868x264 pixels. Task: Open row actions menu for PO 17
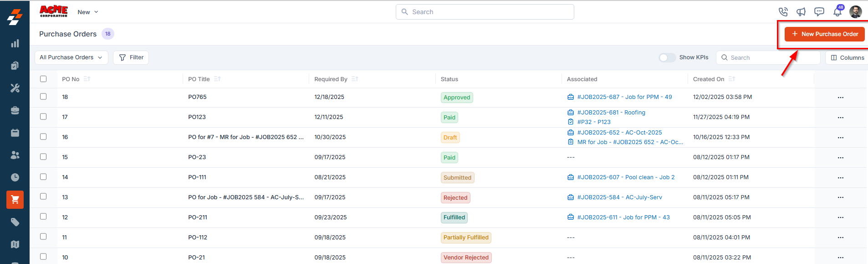(841, 118)
